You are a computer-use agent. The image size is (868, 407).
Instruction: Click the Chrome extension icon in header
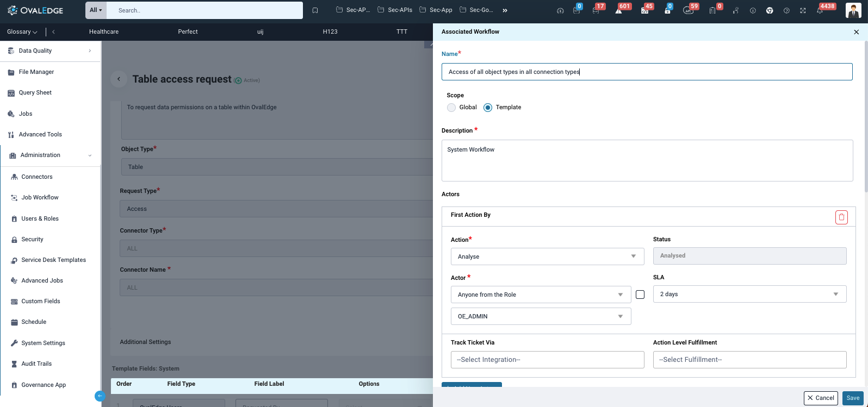click(770, 10)
